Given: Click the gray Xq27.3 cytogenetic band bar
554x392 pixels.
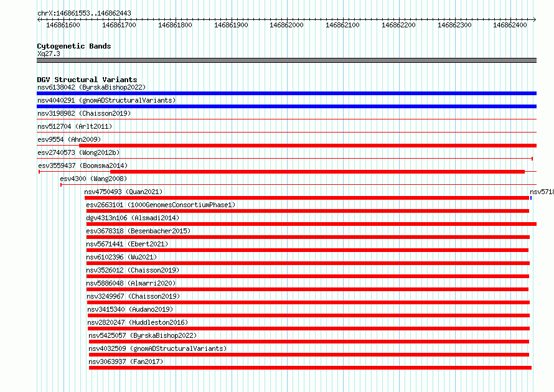Looking at the screenshot, I should (286, 60).
